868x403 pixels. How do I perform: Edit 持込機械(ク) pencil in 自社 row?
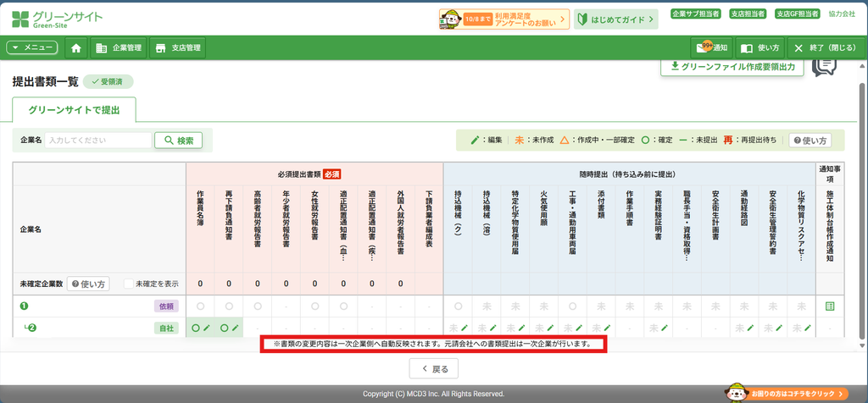pos(464,328)
